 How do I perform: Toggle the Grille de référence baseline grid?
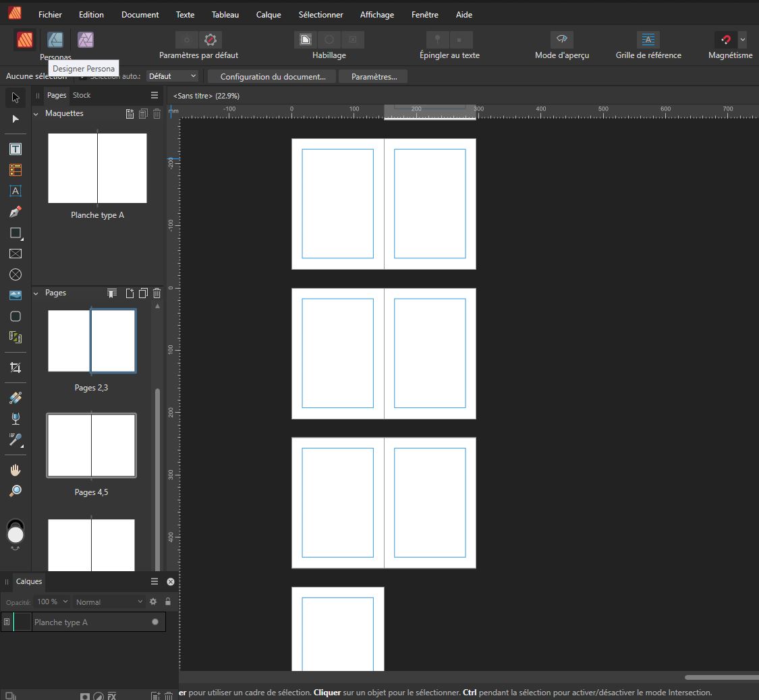coord(648,39)
